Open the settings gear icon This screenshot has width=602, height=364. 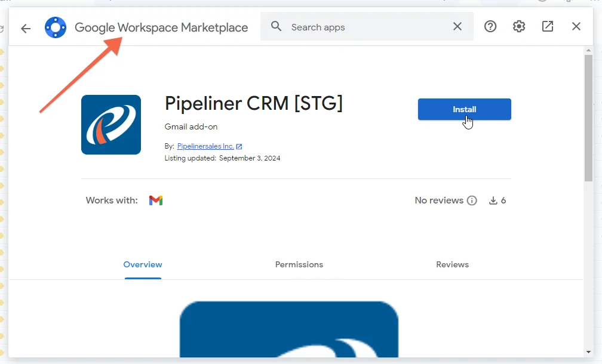coord(519,26)
